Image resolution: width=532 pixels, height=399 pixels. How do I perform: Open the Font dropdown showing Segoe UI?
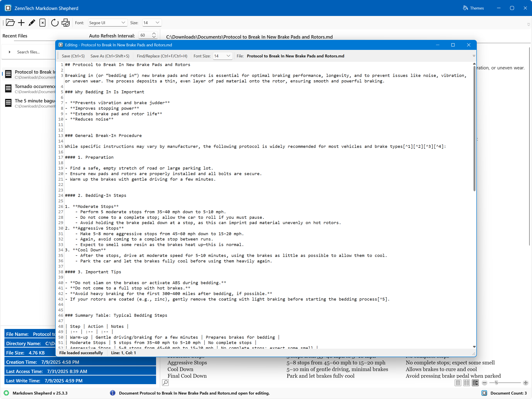click(x=108, y=23)
